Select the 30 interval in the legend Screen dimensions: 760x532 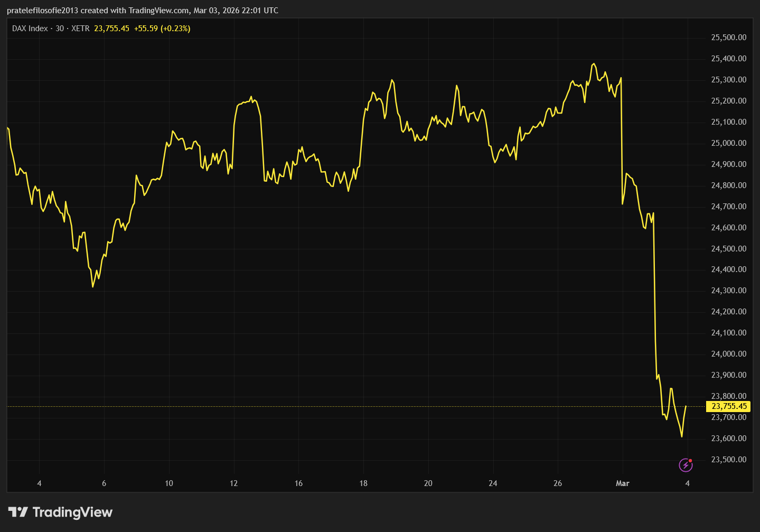(x=60, y=29)
